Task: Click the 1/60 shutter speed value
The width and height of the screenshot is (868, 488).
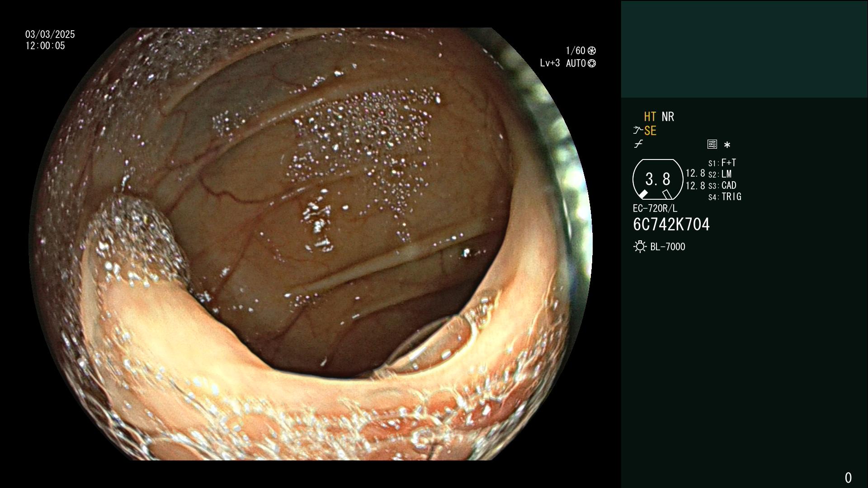Action: [x=576, y=51]
